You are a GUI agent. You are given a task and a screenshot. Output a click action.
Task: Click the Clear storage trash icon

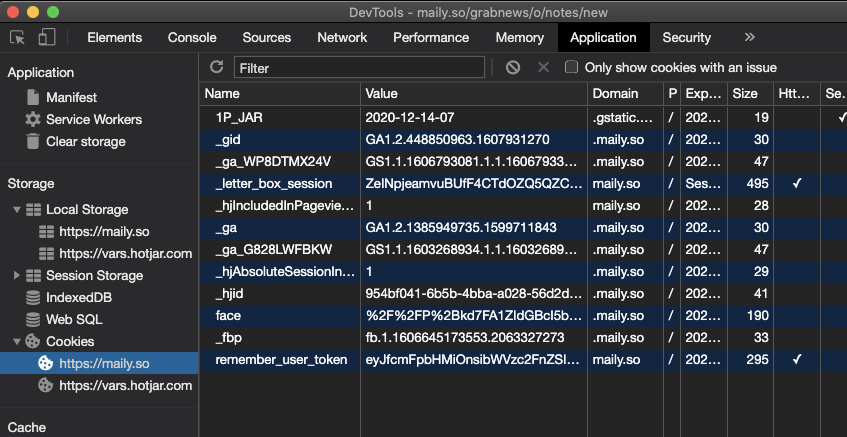[x=33, y=142]
